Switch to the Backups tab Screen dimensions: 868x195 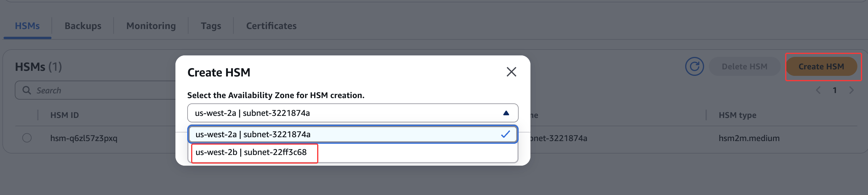pos(83,26)
